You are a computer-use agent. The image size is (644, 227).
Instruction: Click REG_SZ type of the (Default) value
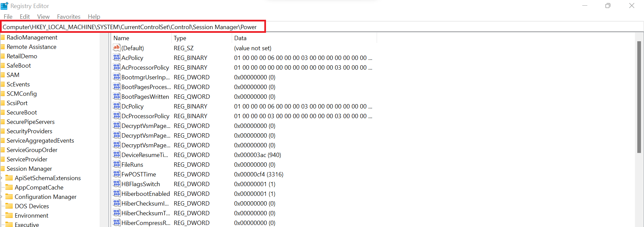pyautogui.click(x=183, y=48)
